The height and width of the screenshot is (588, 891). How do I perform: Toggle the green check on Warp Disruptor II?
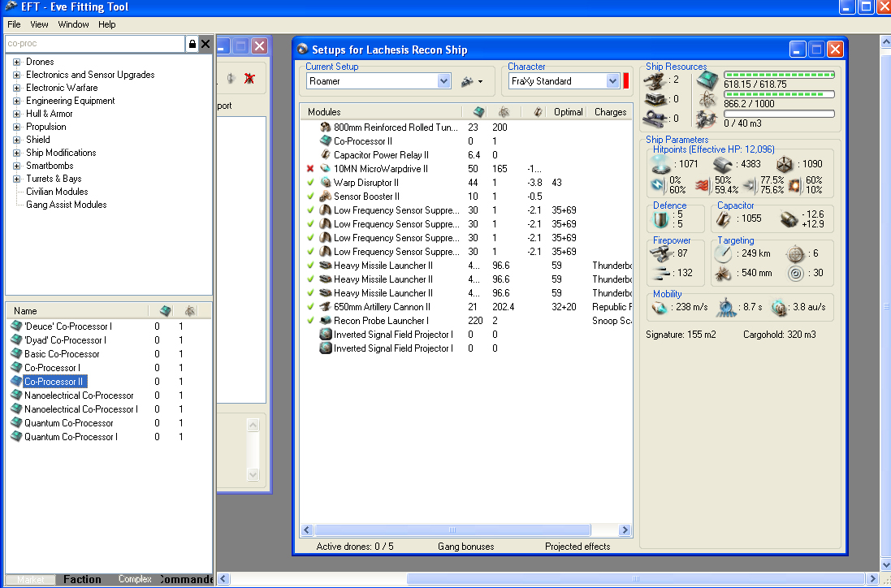click(310, 183)
